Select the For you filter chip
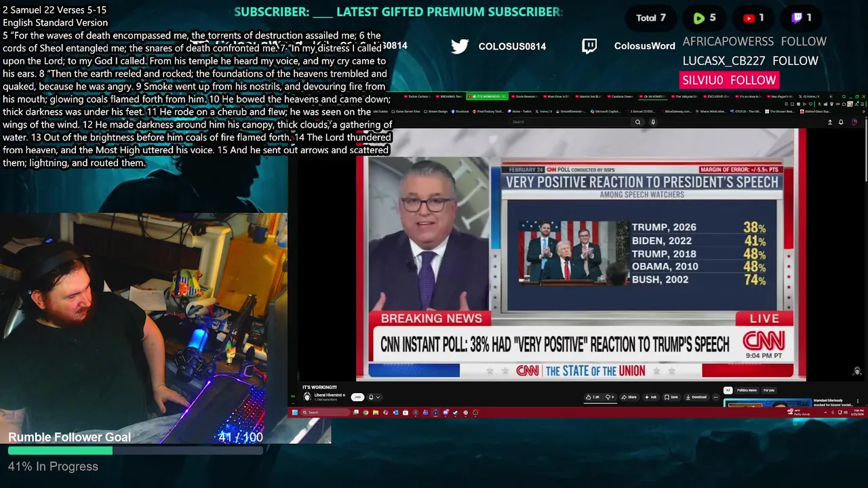This screenshot has height=488, width=868. pyautogui.click(x=769, y=390)
